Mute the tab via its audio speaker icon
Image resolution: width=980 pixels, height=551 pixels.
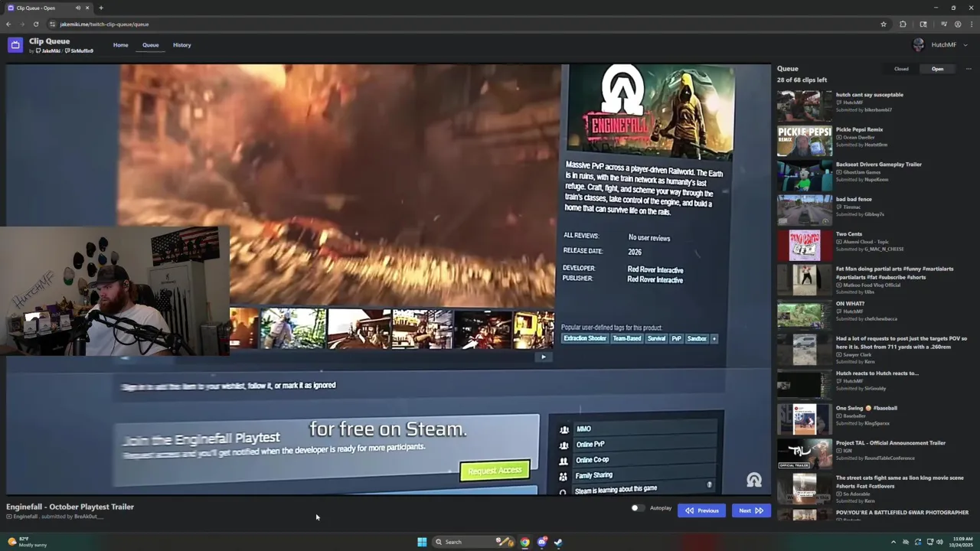pyautogui.click(x=77, y=8)
